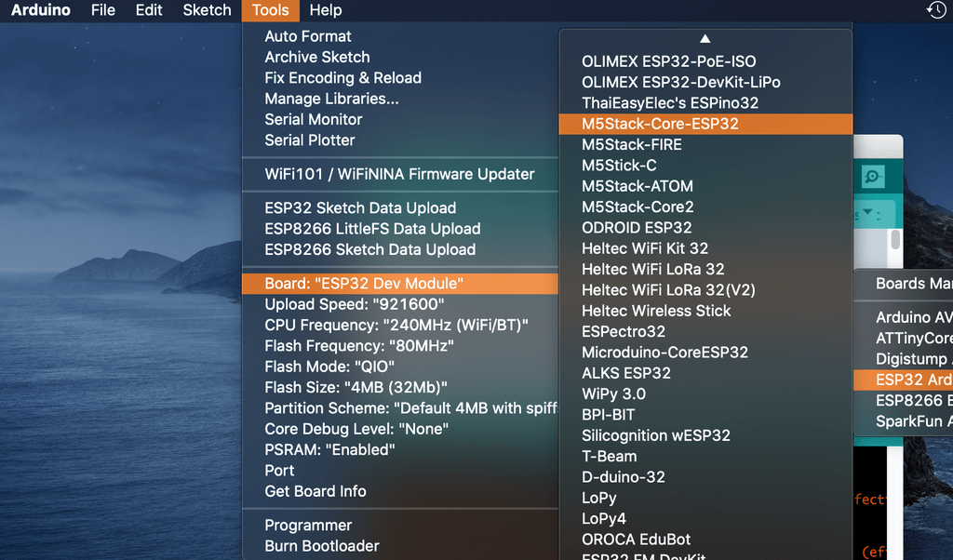Select Heltec Wireless Stick board
Image resolution: width=953 pixels, height=560 pixels.
(705, 311)
